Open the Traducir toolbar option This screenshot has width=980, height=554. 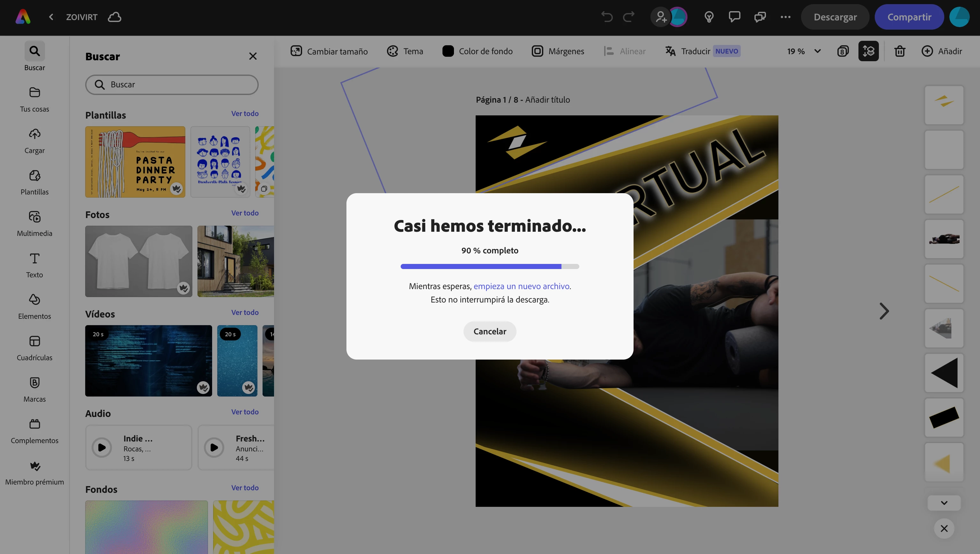pyautogui.click(x=695, y=51)
